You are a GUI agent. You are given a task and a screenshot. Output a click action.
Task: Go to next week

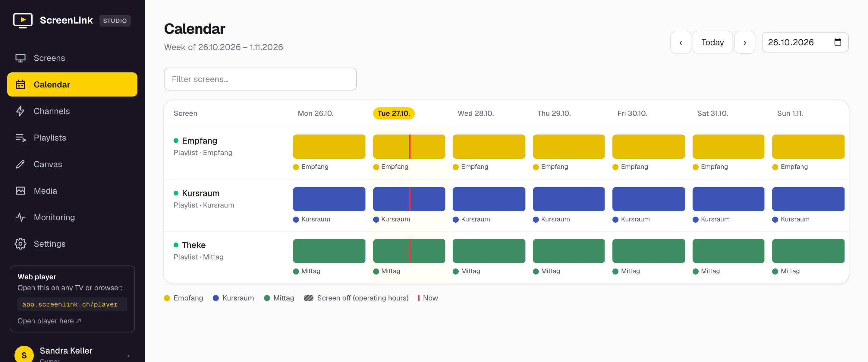coord(744,42)
